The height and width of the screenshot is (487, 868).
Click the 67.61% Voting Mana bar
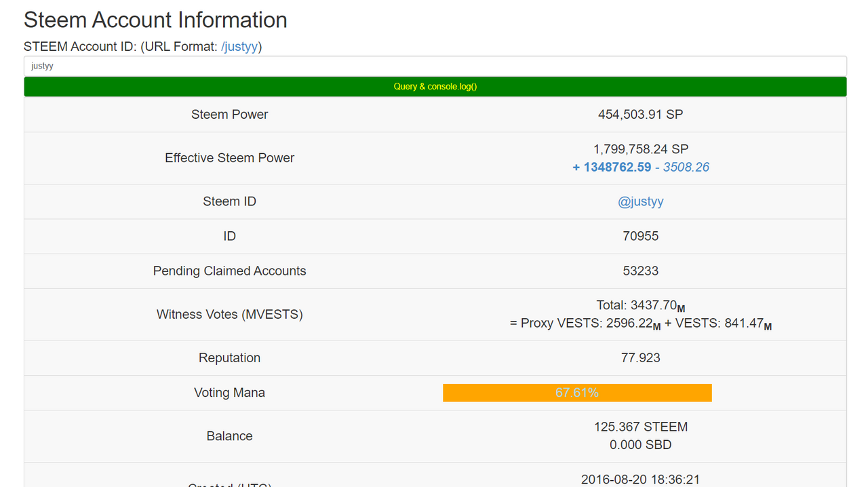point(577,393)
